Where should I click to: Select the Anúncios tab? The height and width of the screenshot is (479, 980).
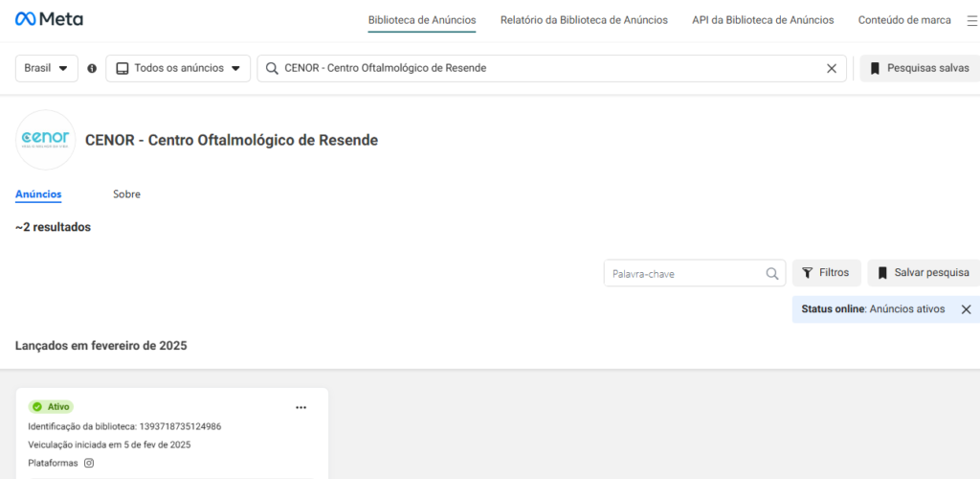coord(38,194)
